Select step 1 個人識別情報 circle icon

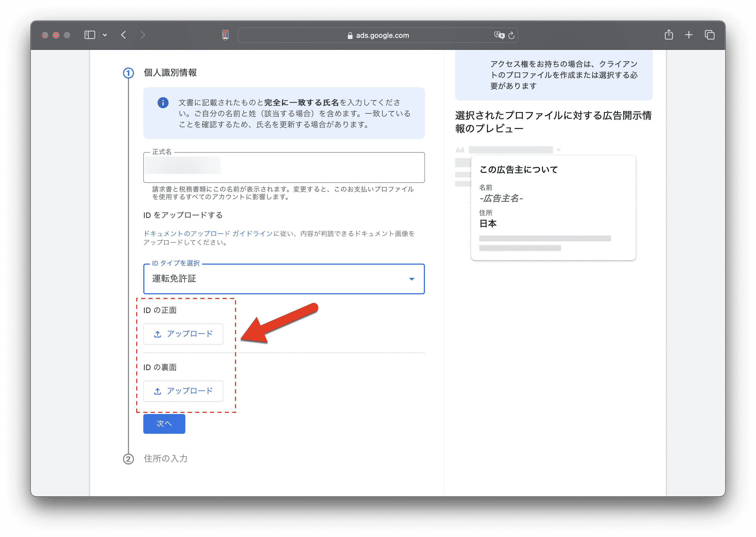(x=128, y=73)
